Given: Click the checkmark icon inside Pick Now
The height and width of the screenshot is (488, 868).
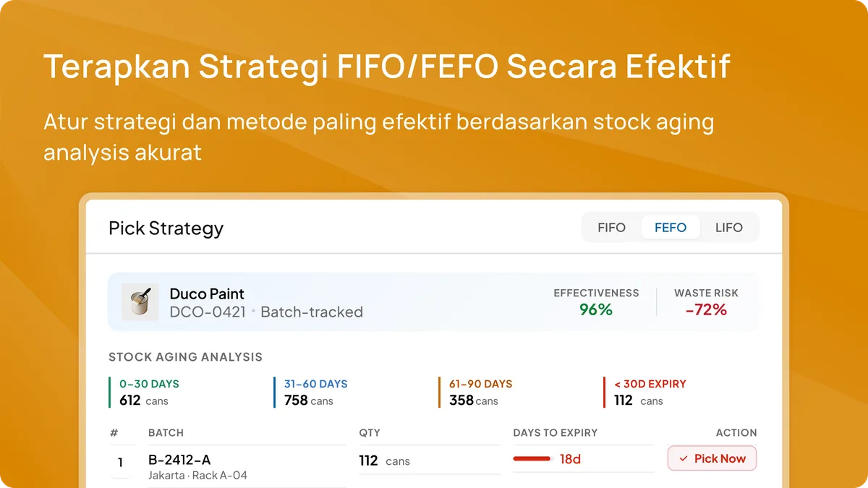Looking at the screenshot, I should pos(684,459).
